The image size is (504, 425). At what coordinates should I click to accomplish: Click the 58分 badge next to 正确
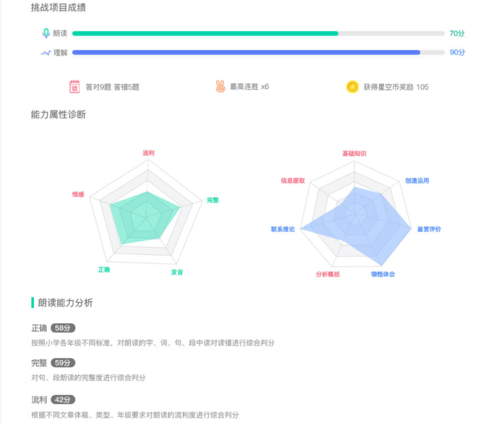click(x=63, y=328)
